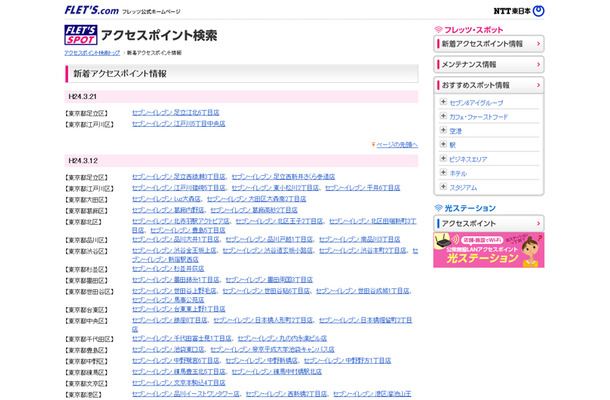Viewport: 610px width, 400px height.
Task: Open セブン-イレブン 西新橋2丁目店 link
Action: (x=286, y=394)
